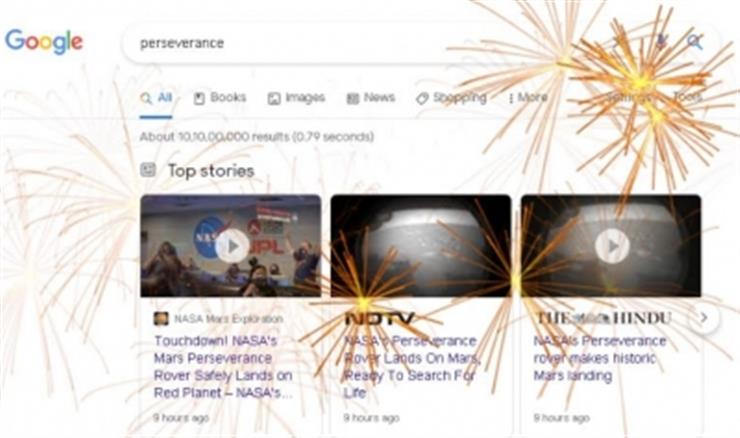Show next top stories with arrow
The width and height of the screenshot is (740, 438).
click(x=704, y=318)
